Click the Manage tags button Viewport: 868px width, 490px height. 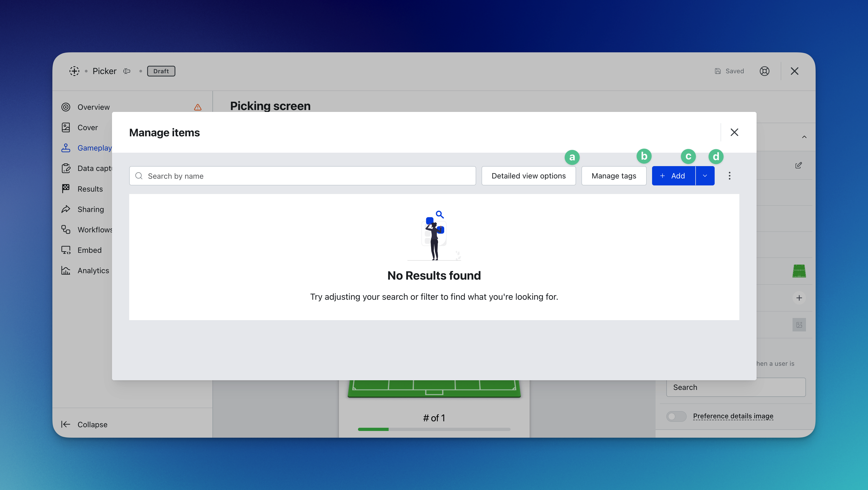point(614,176)
